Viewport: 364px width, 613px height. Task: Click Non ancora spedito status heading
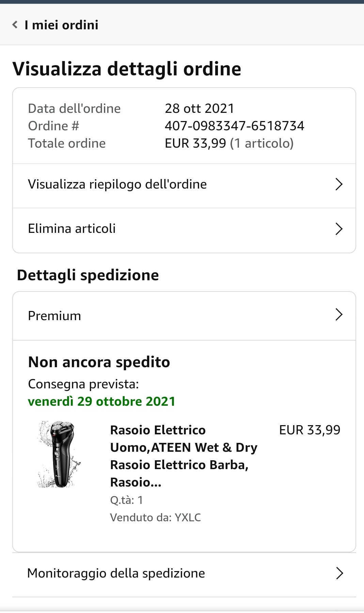pyautogui.click(x=99, y=362)
